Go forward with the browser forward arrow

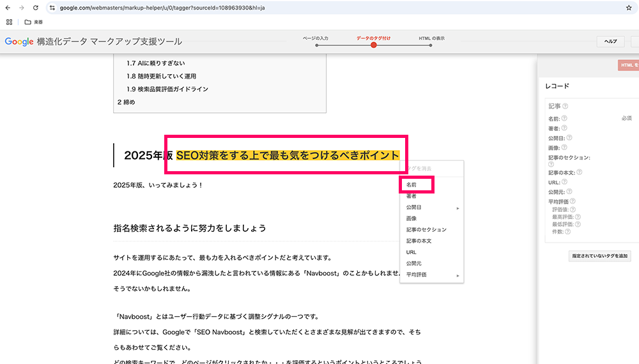(x=22, y=8)
